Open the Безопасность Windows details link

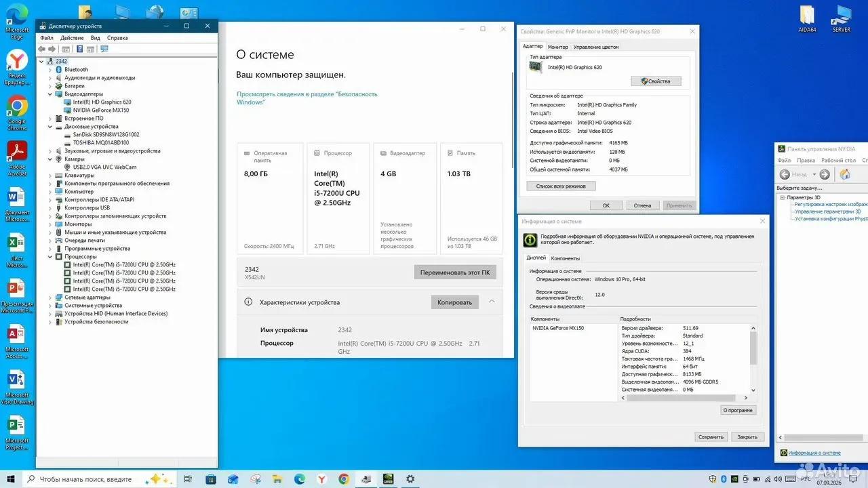307,98
